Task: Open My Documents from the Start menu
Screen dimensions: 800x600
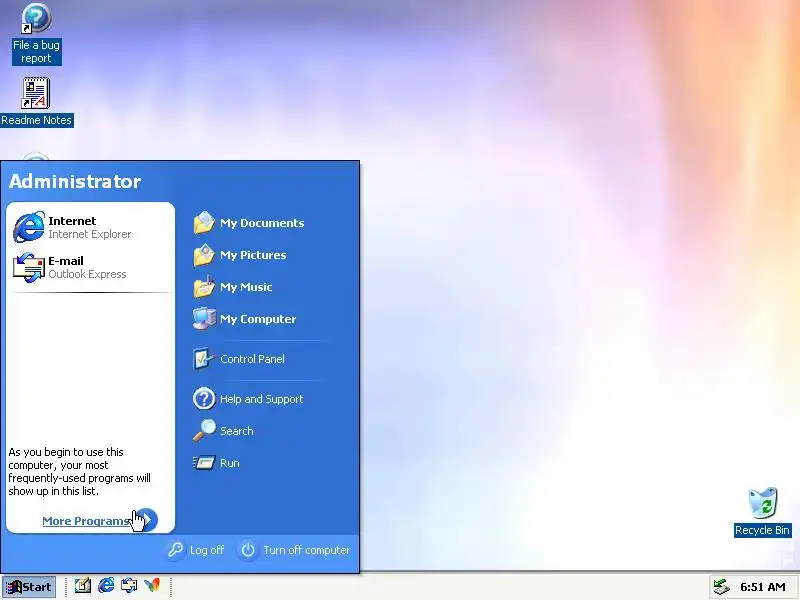Action: [249, 223]
